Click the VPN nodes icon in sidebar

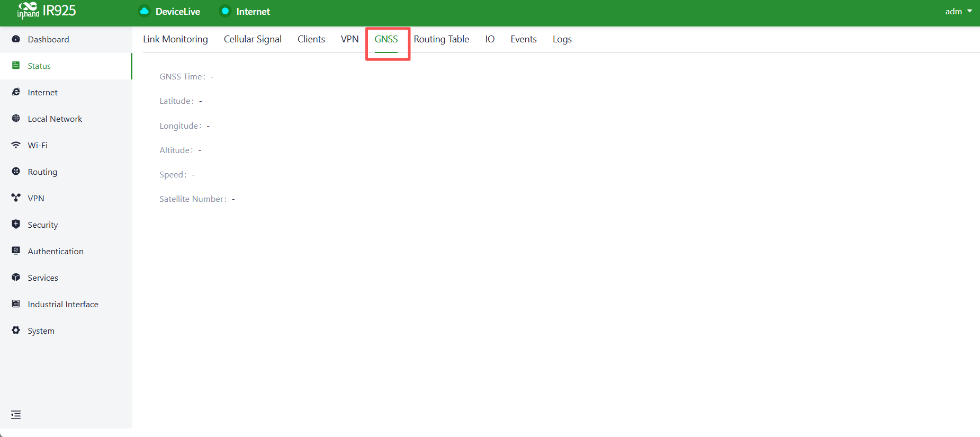(16, 198)
